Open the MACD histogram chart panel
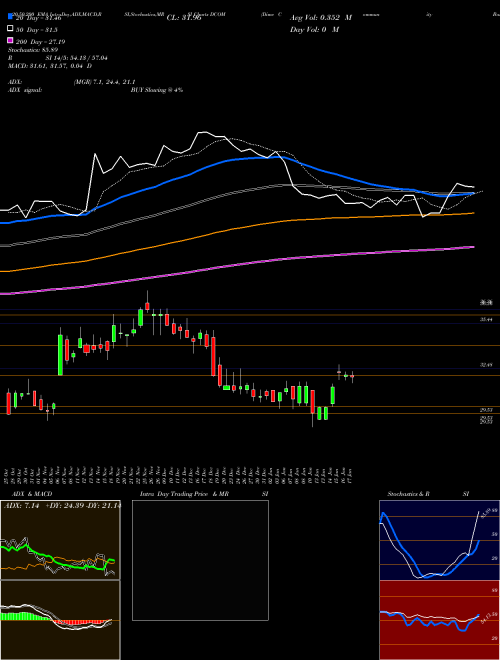The image size is (500, 660). tap(60, 620)
